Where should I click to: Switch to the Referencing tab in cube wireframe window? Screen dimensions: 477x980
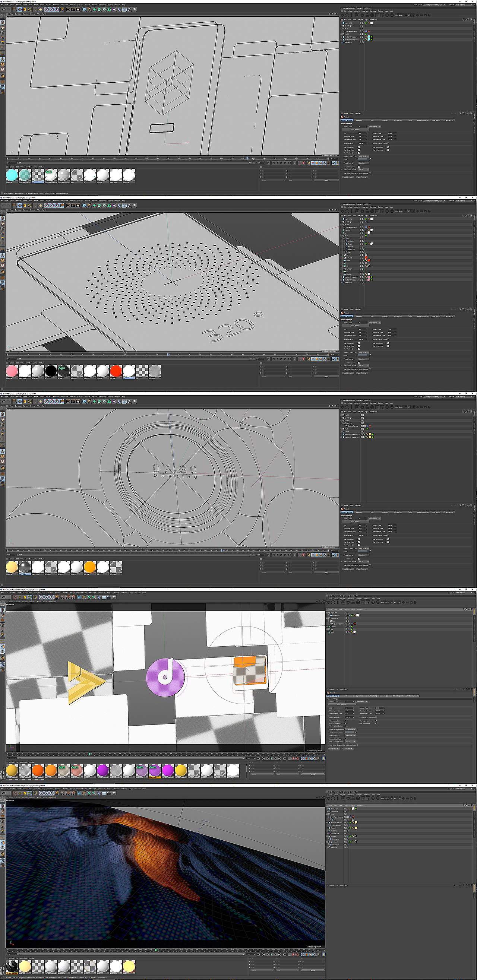coord(397,120)
